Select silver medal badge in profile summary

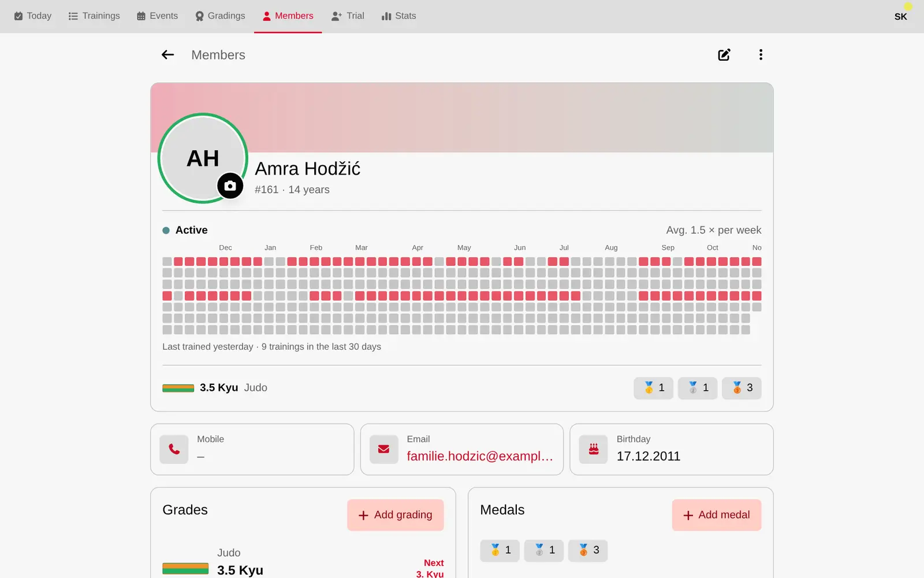pyautogui.click(x=698, y=388)
